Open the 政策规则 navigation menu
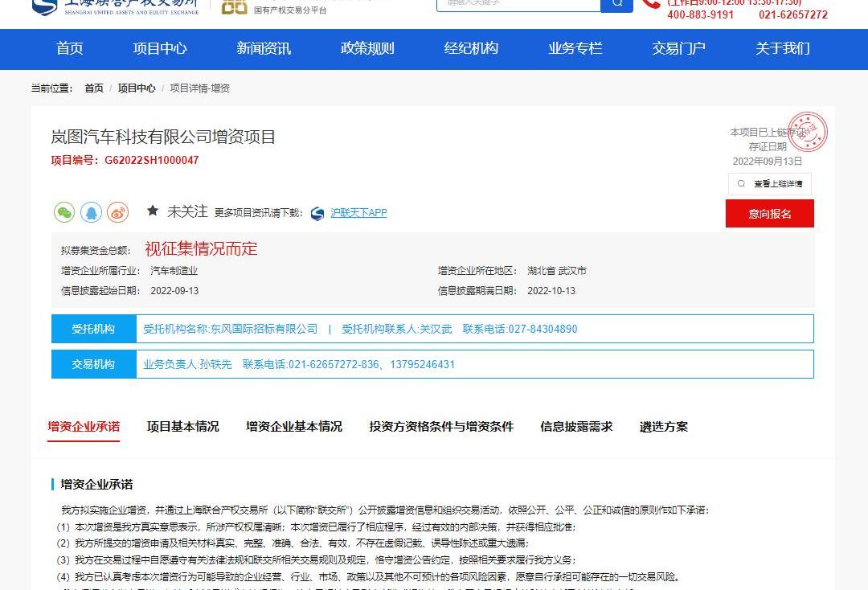 pos(367,49)
